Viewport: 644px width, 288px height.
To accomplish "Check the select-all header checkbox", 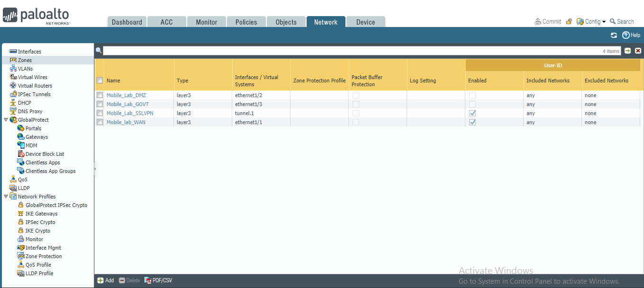I will [100, 81].
